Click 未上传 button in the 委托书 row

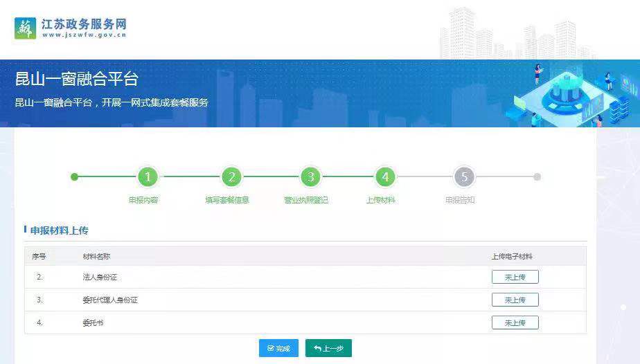[515, 322]
